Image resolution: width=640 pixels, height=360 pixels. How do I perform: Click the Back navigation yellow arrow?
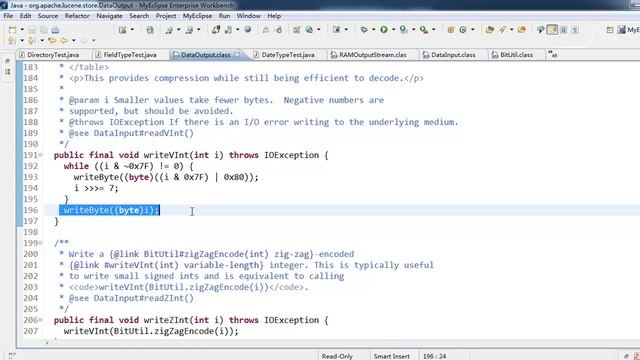(64, 40)
